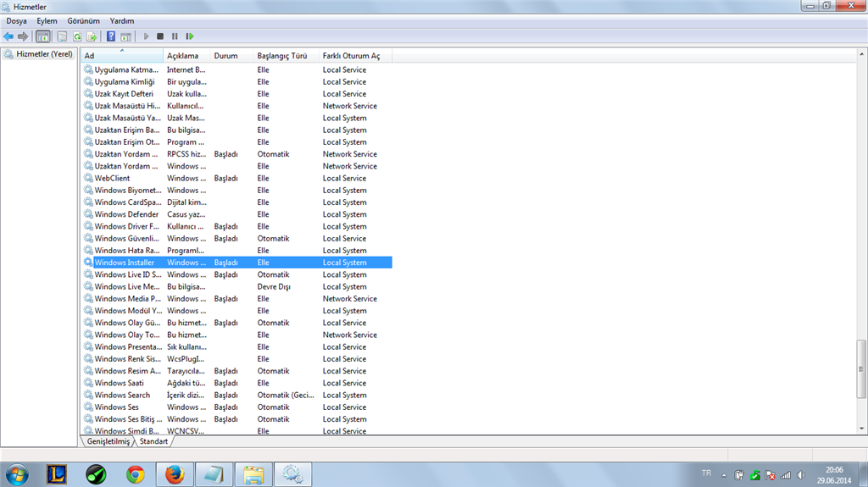868x487 pixels.
Task: Open Properties toolbar icon
Action: tap(62, 36)
